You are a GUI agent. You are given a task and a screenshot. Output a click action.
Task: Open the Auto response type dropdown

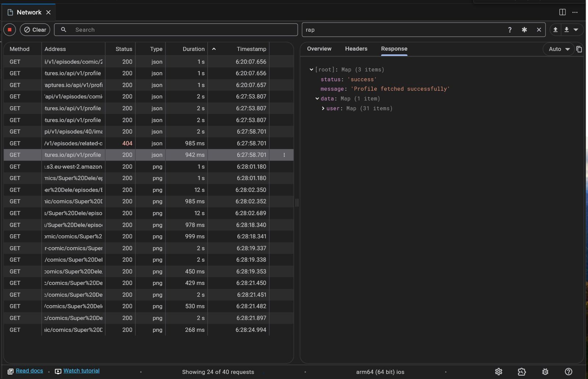559,49
